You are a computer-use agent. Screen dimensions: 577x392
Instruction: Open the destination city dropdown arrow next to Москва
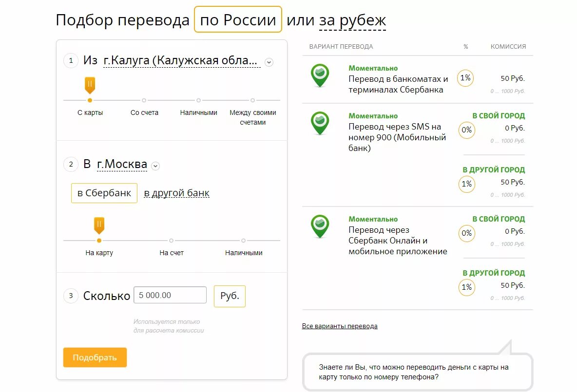155,166
